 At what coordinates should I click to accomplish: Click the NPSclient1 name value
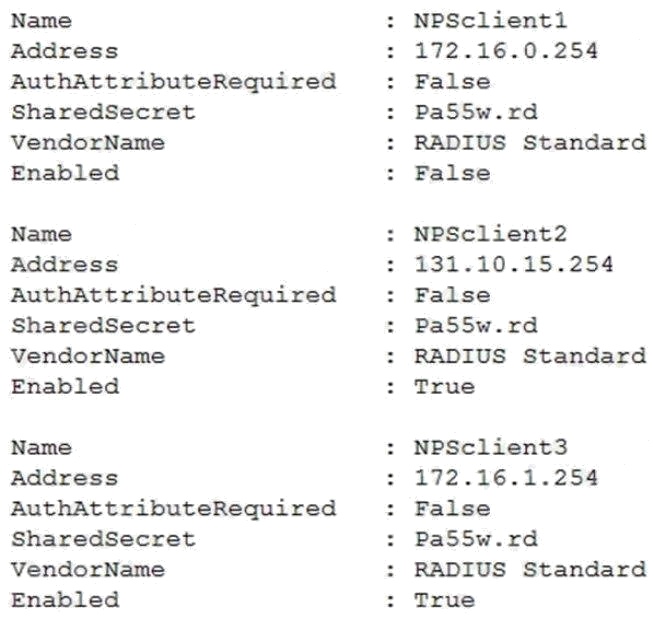tap(490, 21)
